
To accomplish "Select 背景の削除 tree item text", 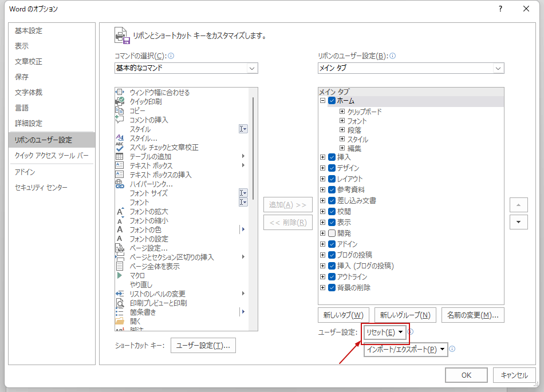I will pyautogui.click(x=354, y=287).
